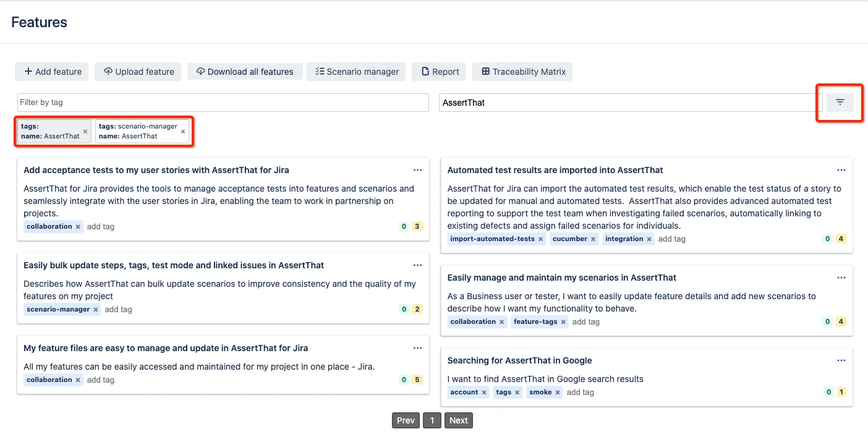This screenshot has height=442, width=868.
Task: Remove the account tag
Action: pyautogui.click(x=484, y=393)
